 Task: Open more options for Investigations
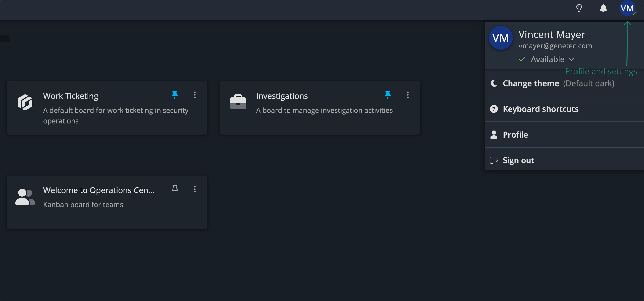point(408,95)
